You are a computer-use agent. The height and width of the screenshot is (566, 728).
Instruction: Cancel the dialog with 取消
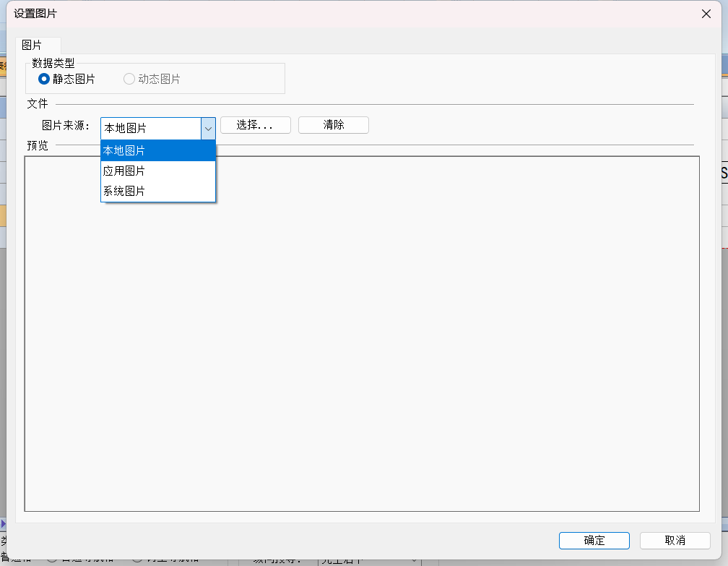(675, 541)
